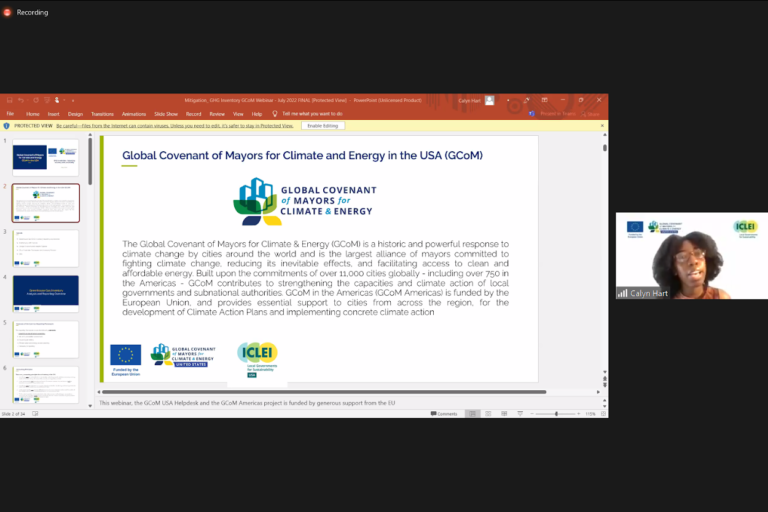Screen dimensions: 768x512
Task: Click the Undo icon in the title bar
Action: click(x=22, y=100)
